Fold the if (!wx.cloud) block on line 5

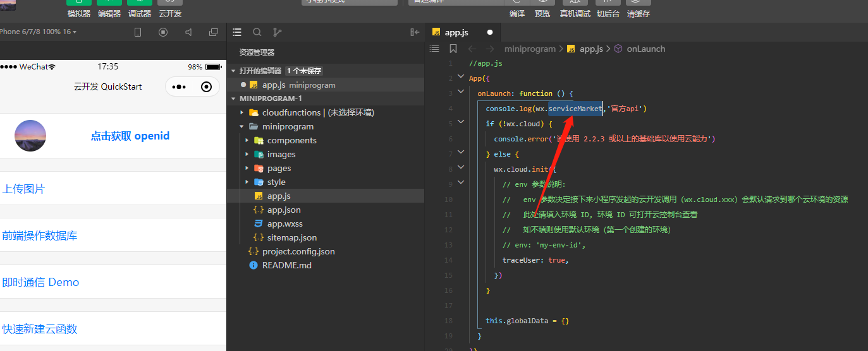click(x=460, y=123)
